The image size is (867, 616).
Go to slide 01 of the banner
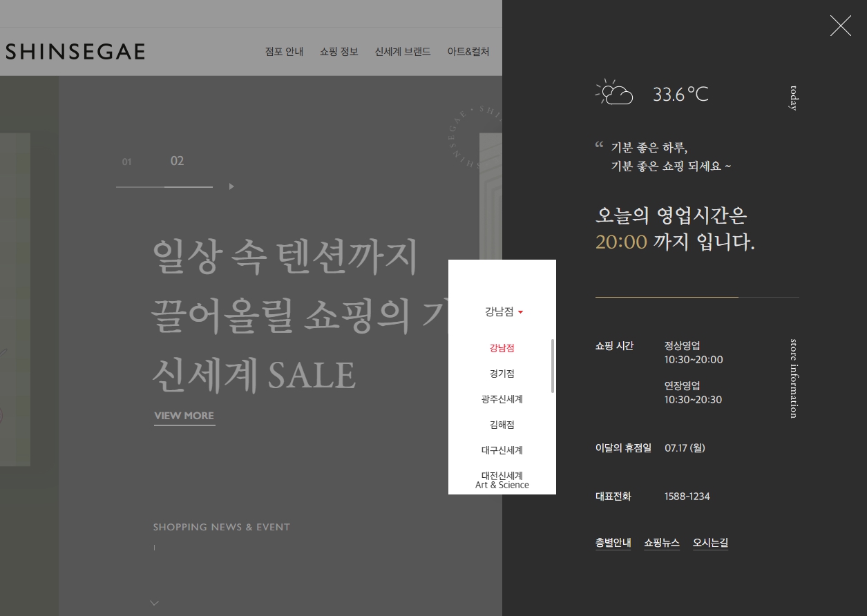pyautogui.click(x=126, y=162)
